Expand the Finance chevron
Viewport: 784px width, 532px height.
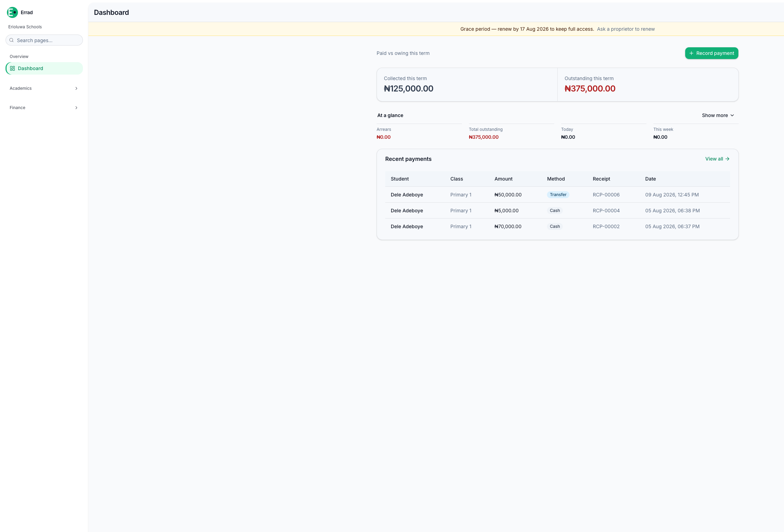(76, 108)
